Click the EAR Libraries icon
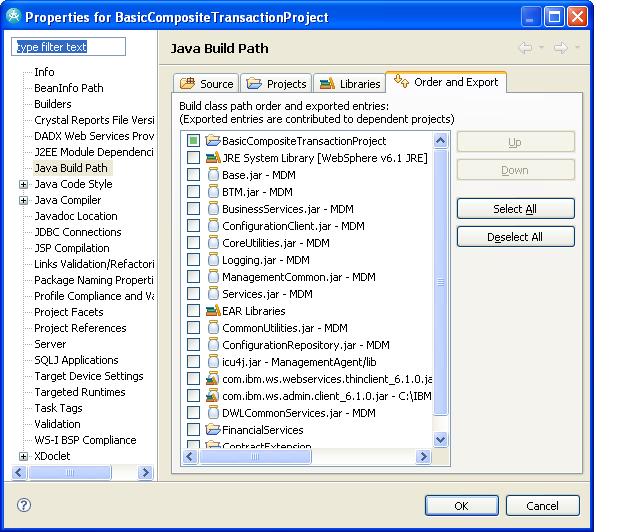640x532 pixels. tap(213, 311)
